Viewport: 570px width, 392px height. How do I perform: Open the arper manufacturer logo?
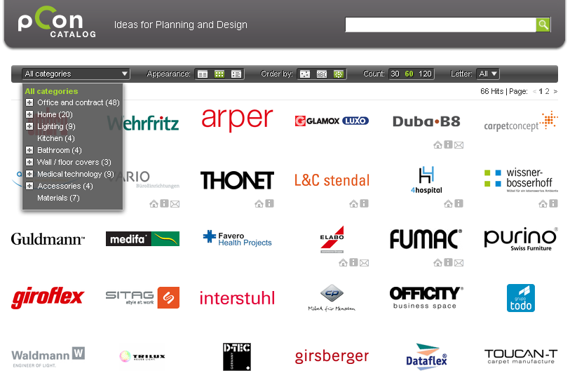[x=237, y=119]
